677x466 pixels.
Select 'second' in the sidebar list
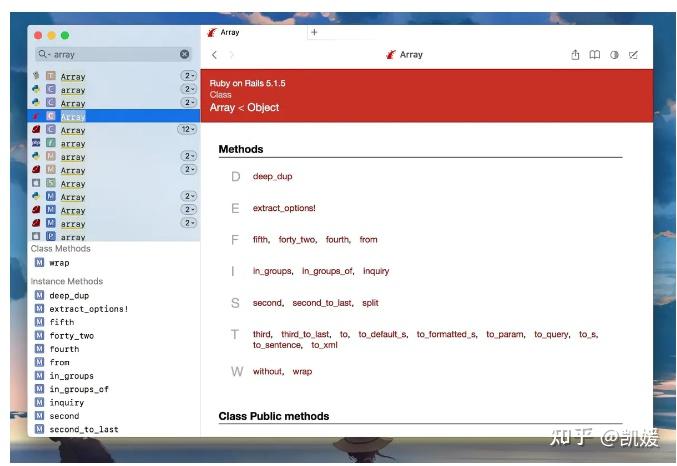click(x=64, y=416)
